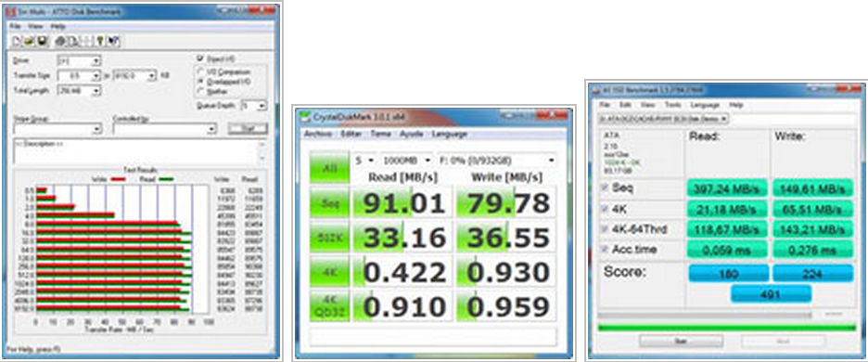868x362 pixels.
Task: Open the Archivo menu in CrystalDiskMark
Action: (x=318, y=135)
